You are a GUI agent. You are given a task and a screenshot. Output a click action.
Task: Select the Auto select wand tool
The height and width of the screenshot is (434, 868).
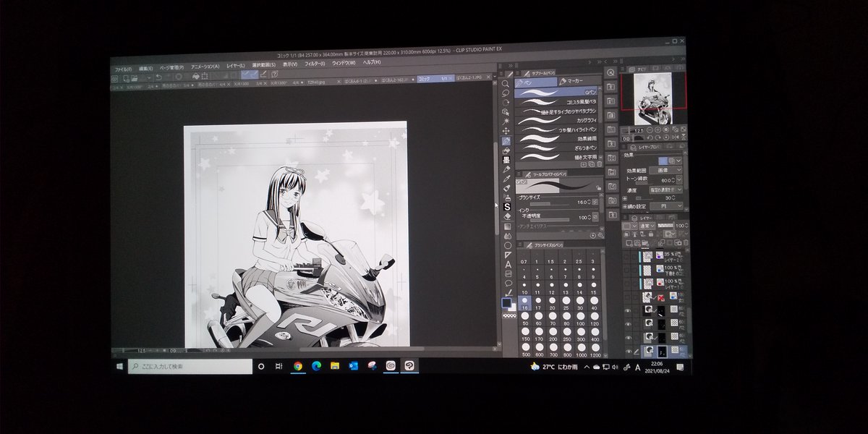[x=506, y=122]
